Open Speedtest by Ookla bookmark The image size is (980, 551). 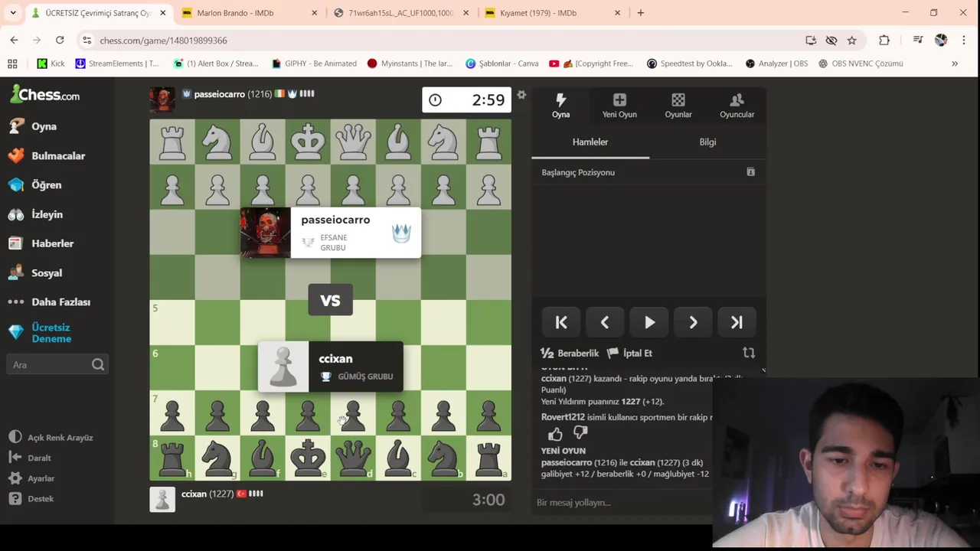pyautogui.click(x=690, y=64)
